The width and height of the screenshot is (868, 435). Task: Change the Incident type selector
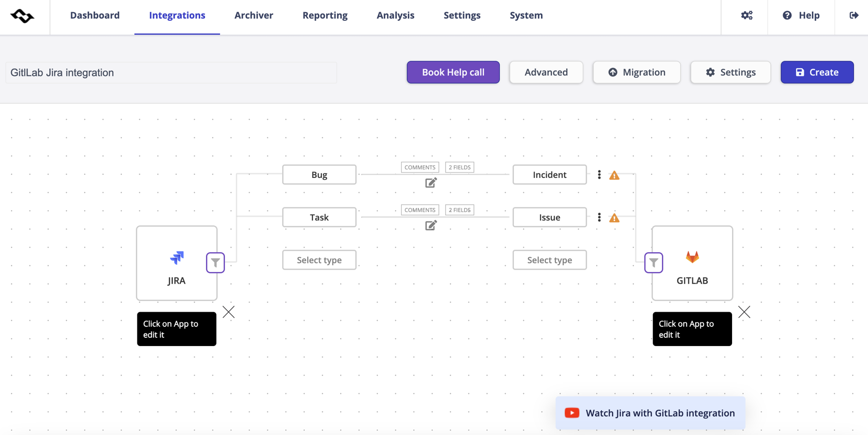550,174
